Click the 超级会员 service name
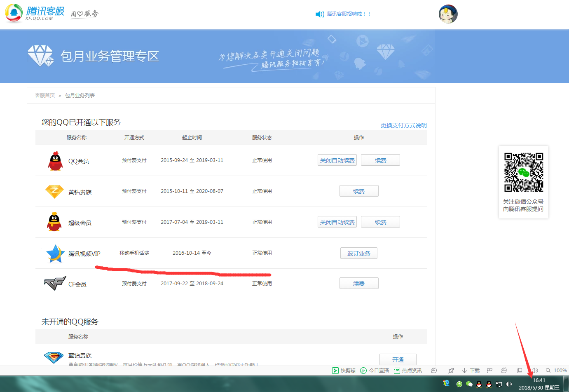 point(80,223)
